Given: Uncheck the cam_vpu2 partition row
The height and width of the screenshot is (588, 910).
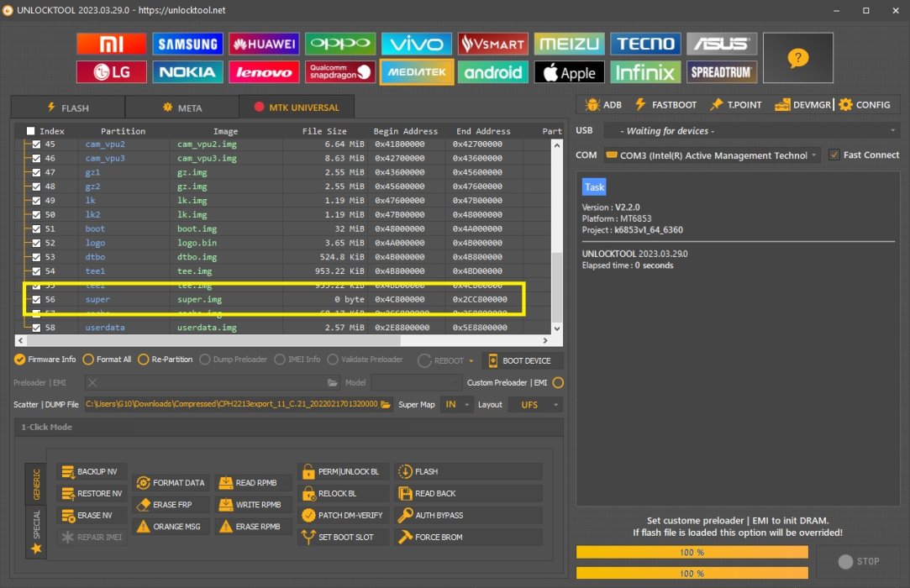Looking at the screenshot, I should click(x=37, y=144).
